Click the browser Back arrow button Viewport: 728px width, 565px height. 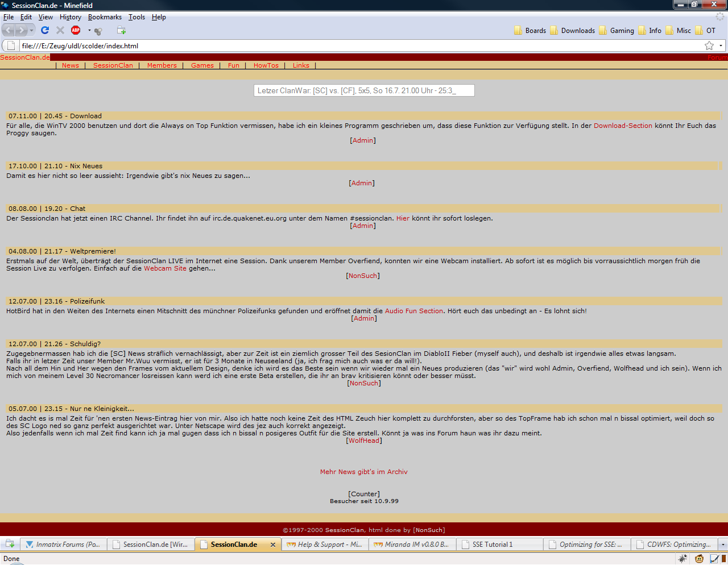point(9,30)
